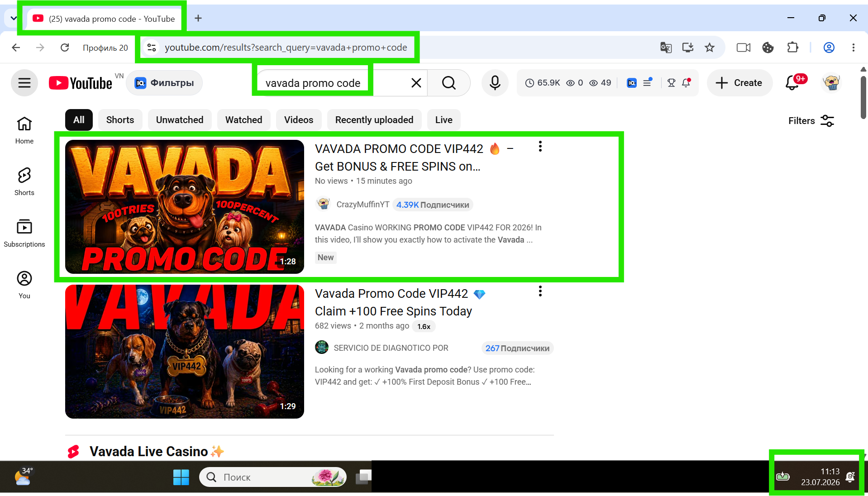868x496 pixels.
Task: Open the browser three-dot menu
Action: [854, 48]
